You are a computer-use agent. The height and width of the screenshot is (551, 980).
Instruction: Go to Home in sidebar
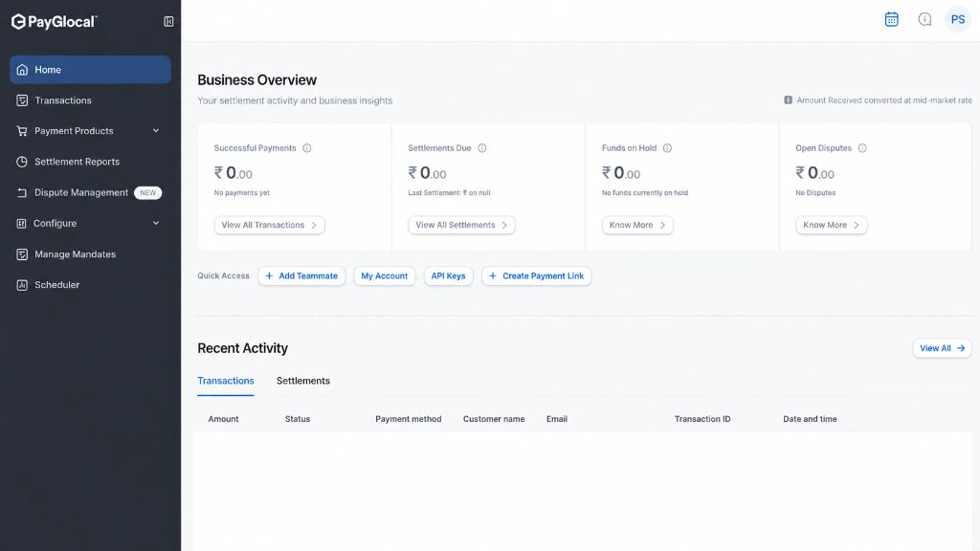coord(90,69)
